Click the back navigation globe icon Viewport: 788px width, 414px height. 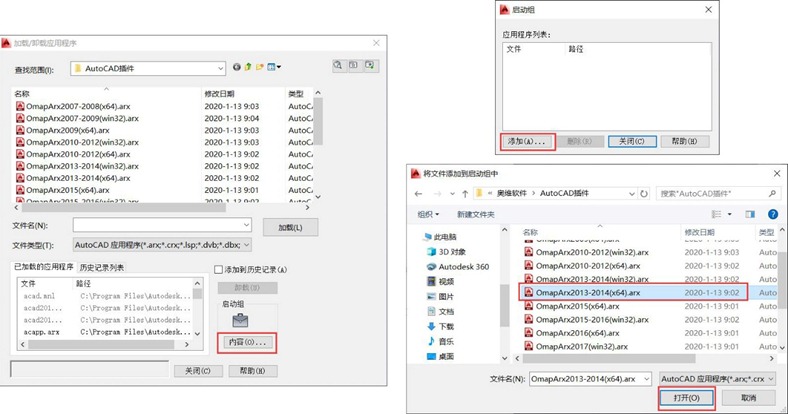237,67
